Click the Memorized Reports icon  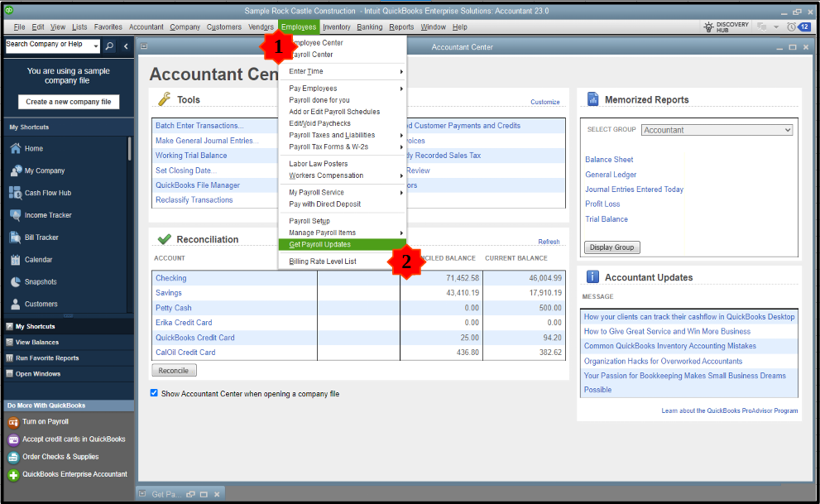click(592, 98)
